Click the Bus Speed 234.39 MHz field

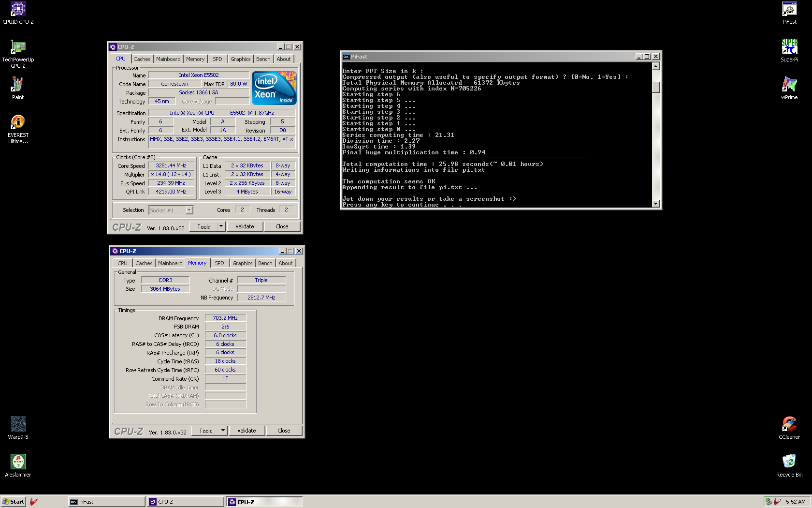[x=171, y=183]
